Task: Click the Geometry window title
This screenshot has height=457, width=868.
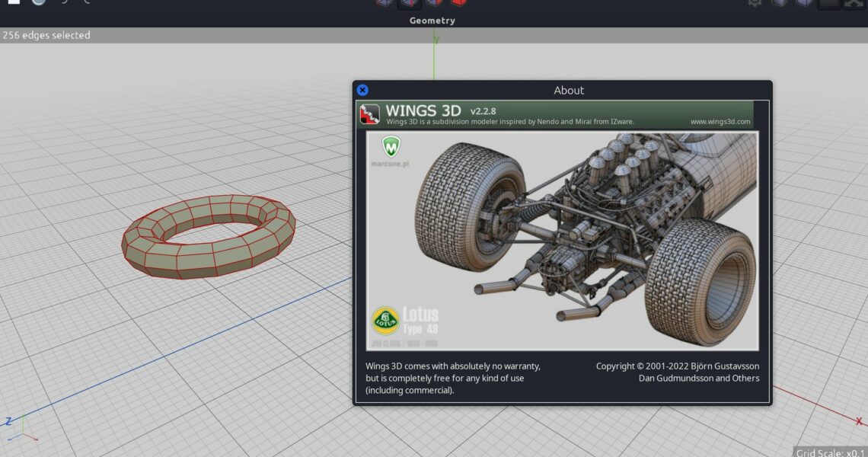Action: tap(432, 21)
